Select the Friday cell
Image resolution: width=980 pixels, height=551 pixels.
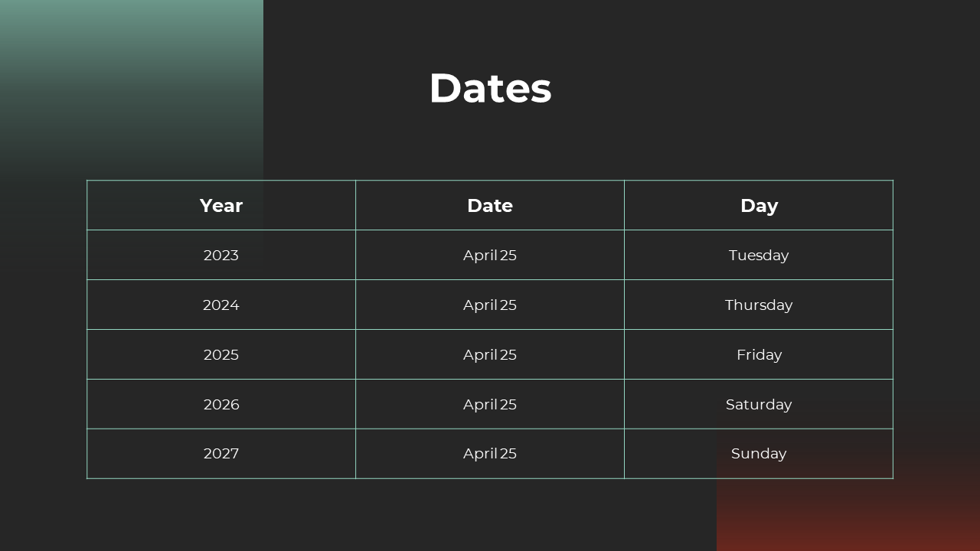click(759, 354)
